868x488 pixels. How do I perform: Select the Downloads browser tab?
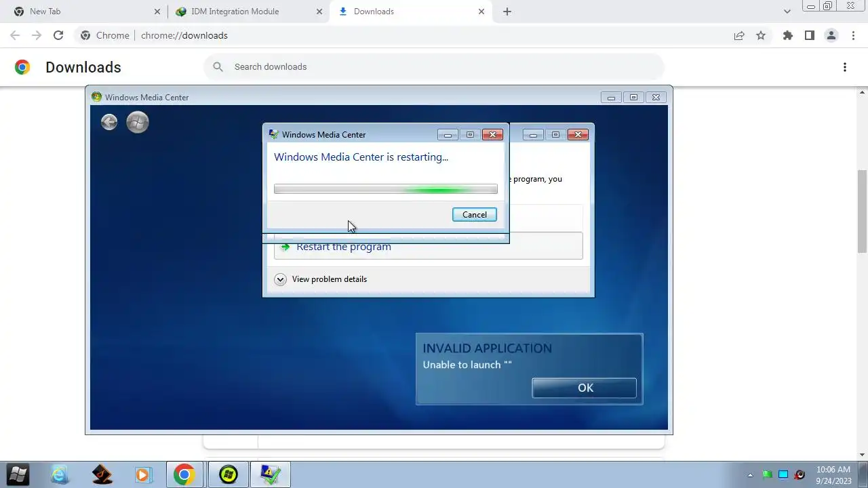coord(410,12)
